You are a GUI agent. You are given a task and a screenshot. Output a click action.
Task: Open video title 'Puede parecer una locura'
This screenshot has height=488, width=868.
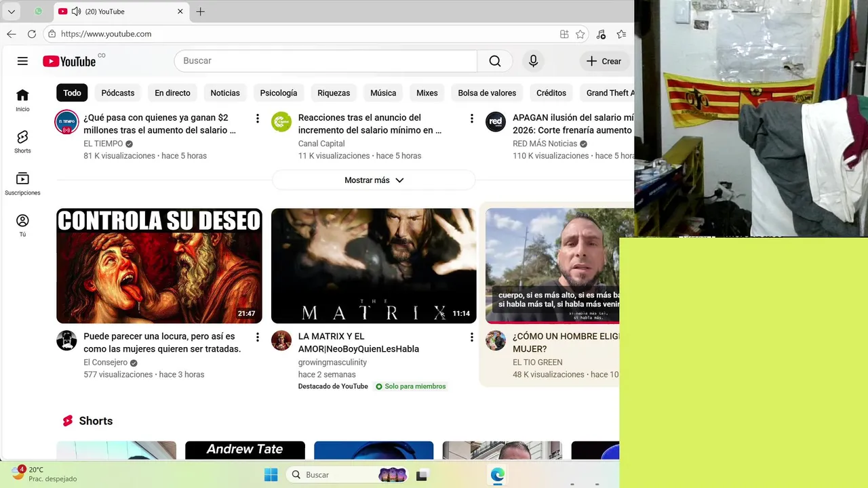click(x=162, y=342)
